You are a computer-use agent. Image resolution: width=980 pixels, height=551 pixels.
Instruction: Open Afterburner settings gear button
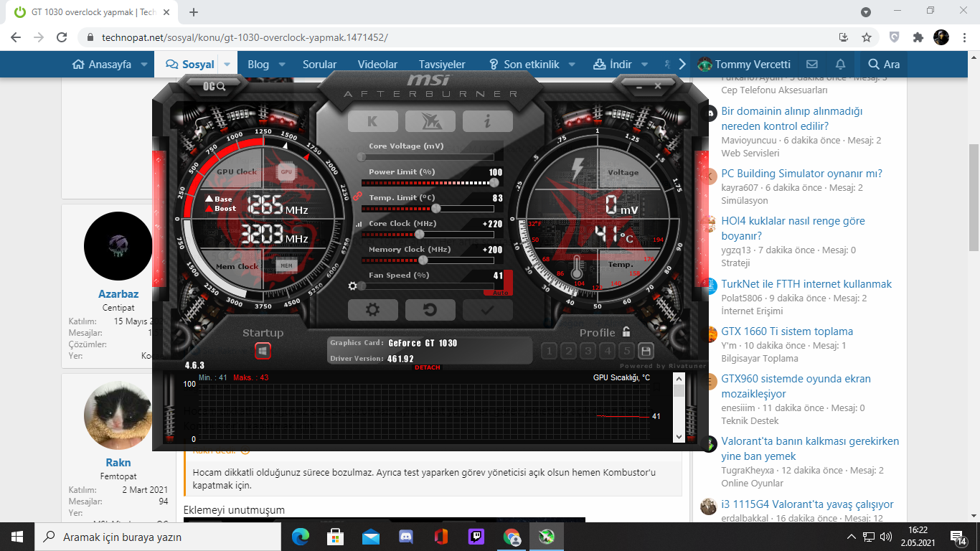(372, 310)
